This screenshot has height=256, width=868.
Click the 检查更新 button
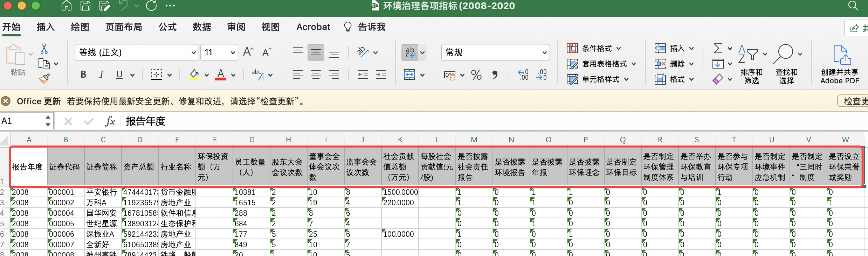854,101
